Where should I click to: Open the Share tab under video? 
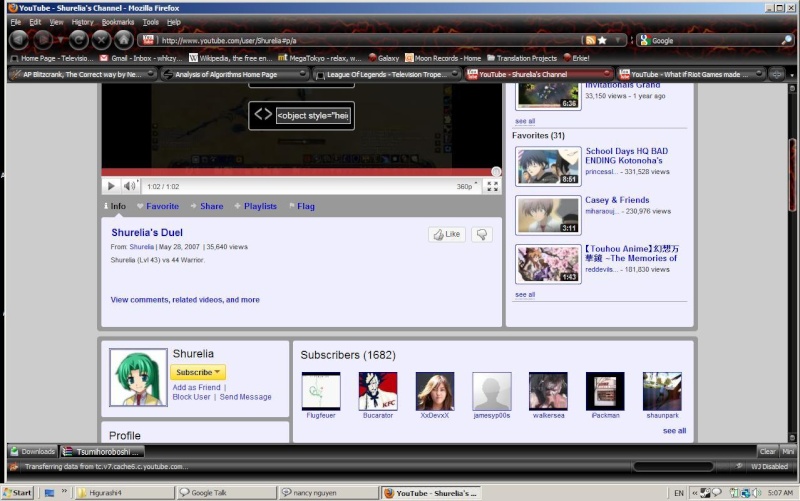tap(207, 206)
